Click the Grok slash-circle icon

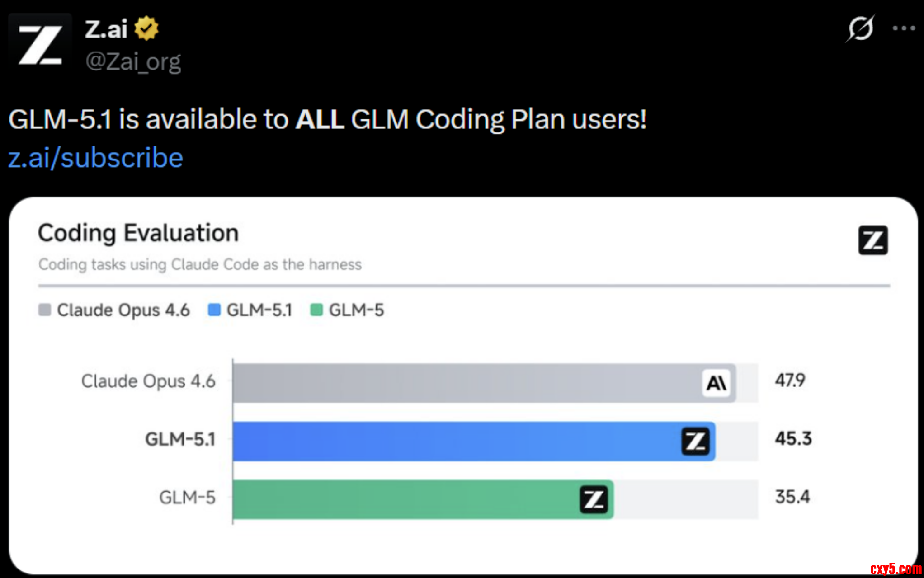pos(860,28)
